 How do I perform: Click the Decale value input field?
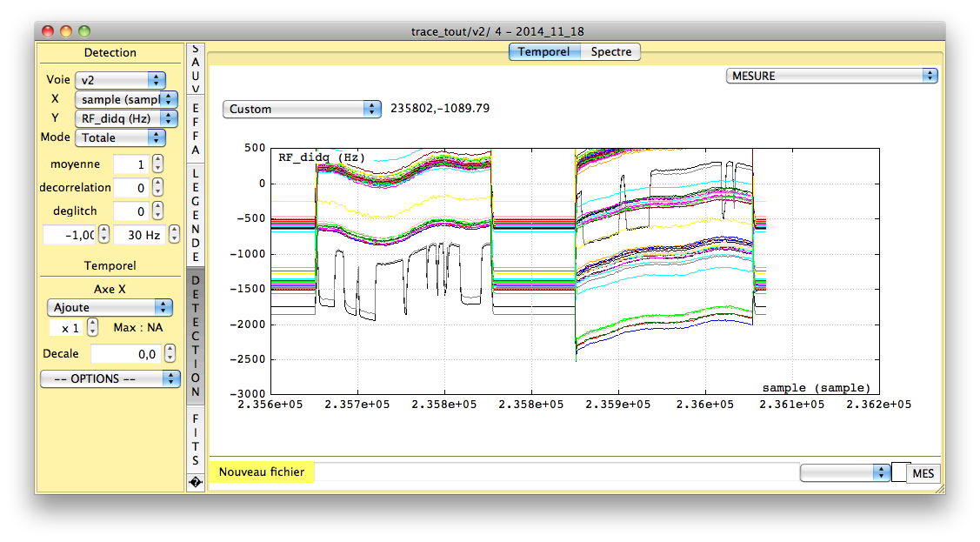tap(126, 354)
